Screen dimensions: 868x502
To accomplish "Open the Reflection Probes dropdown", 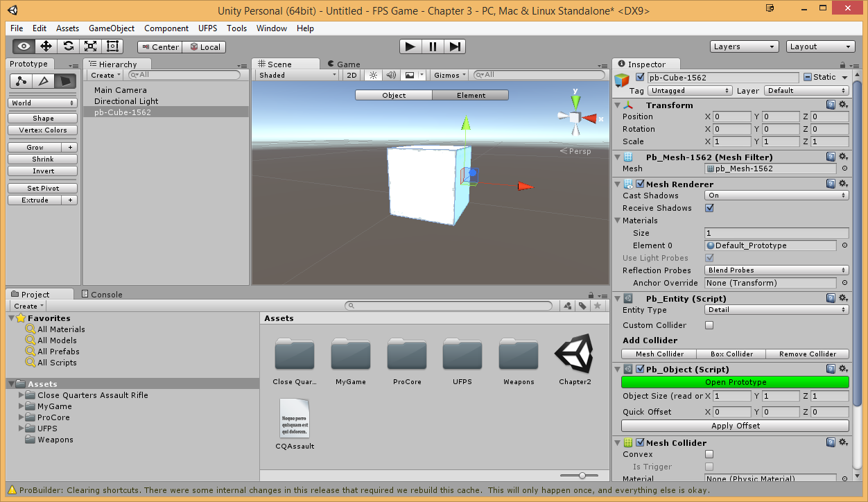I will pyautogui.click(x=776, y=270).
